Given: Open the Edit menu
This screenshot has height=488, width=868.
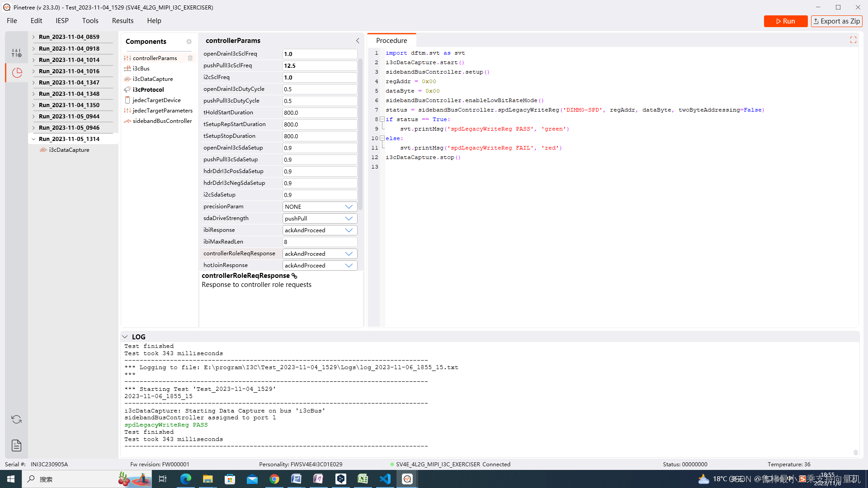Looking at the screenshot, I should (x=36, y=21).
